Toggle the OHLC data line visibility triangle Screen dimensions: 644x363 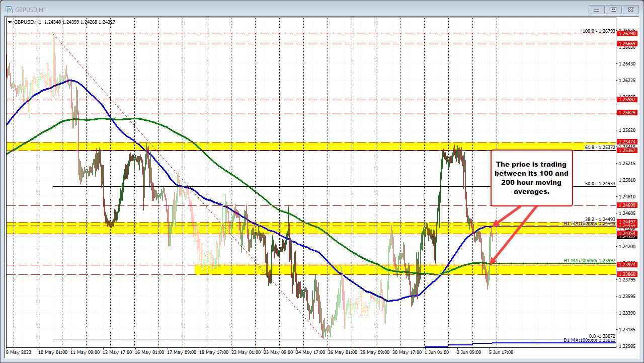[10, 22]
